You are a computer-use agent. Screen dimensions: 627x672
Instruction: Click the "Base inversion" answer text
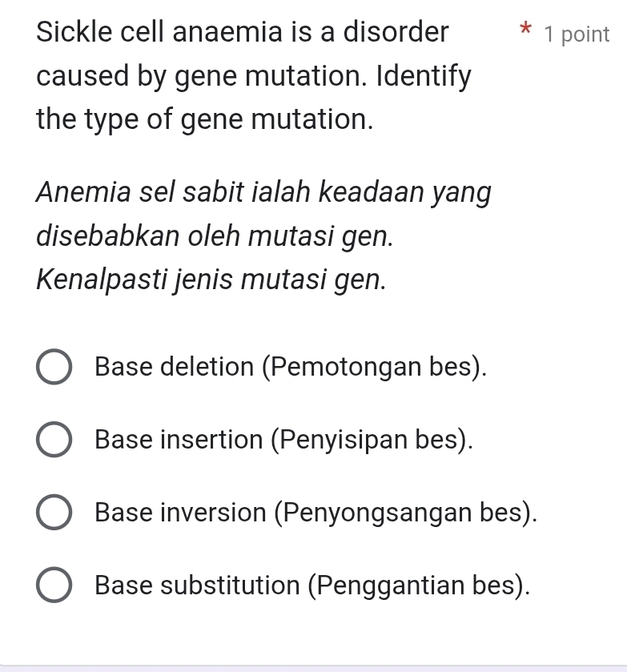tap(179, 513)
